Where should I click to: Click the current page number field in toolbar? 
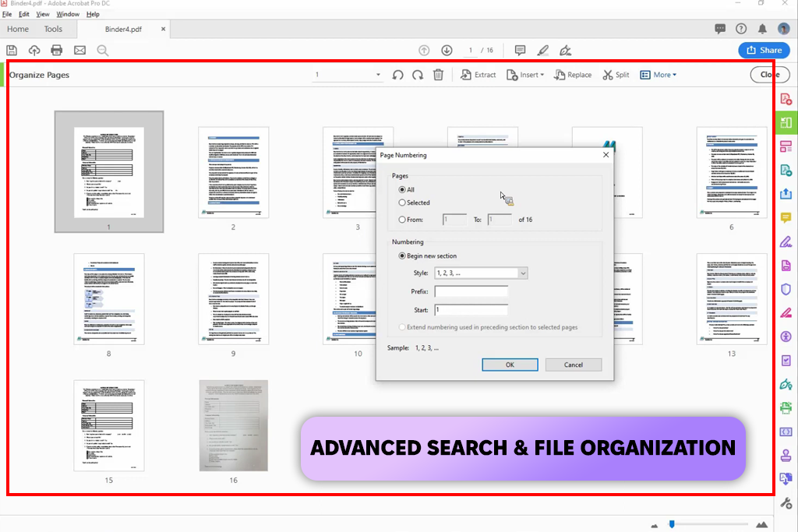[x=471, y=51]
